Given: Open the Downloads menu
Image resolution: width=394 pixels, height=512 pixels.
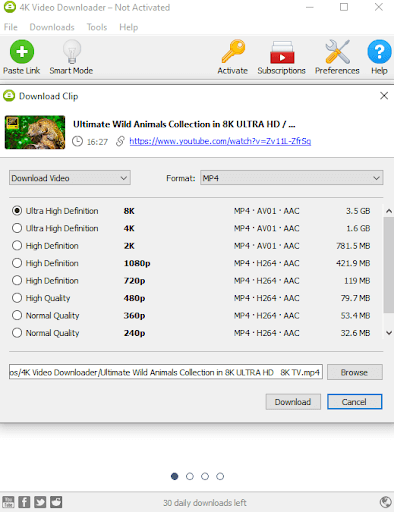Looking at the screenshot, I should point(52,27).
